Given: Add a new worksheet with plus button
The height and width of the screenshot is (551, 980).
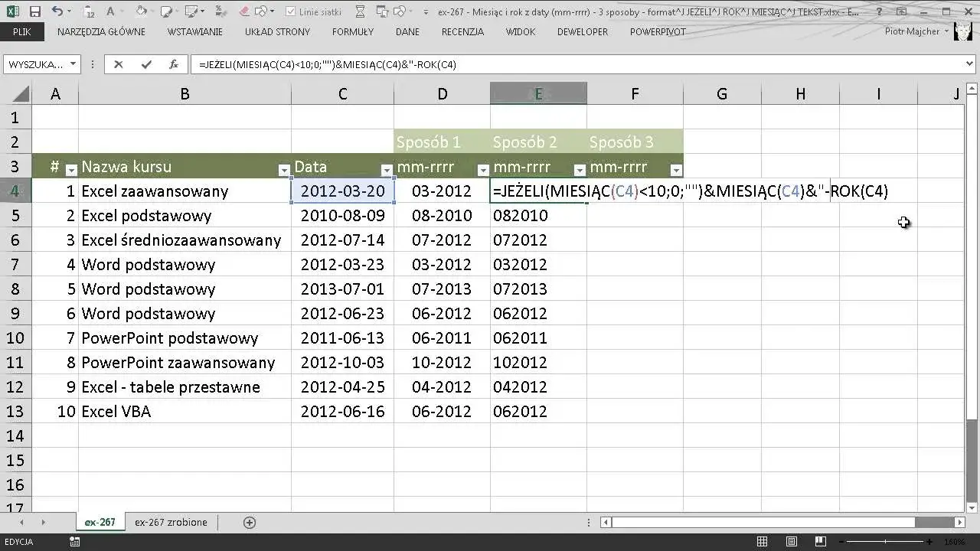Looking at the screenshot, I should 249,522.
